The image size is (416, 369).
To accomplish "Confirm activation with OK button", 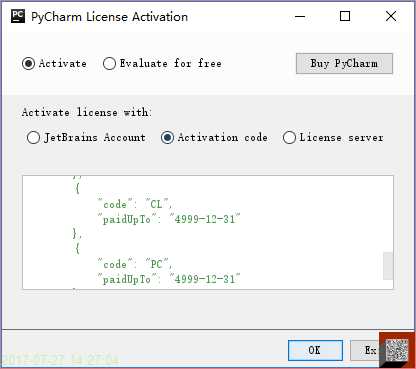I will click(315, 350).
